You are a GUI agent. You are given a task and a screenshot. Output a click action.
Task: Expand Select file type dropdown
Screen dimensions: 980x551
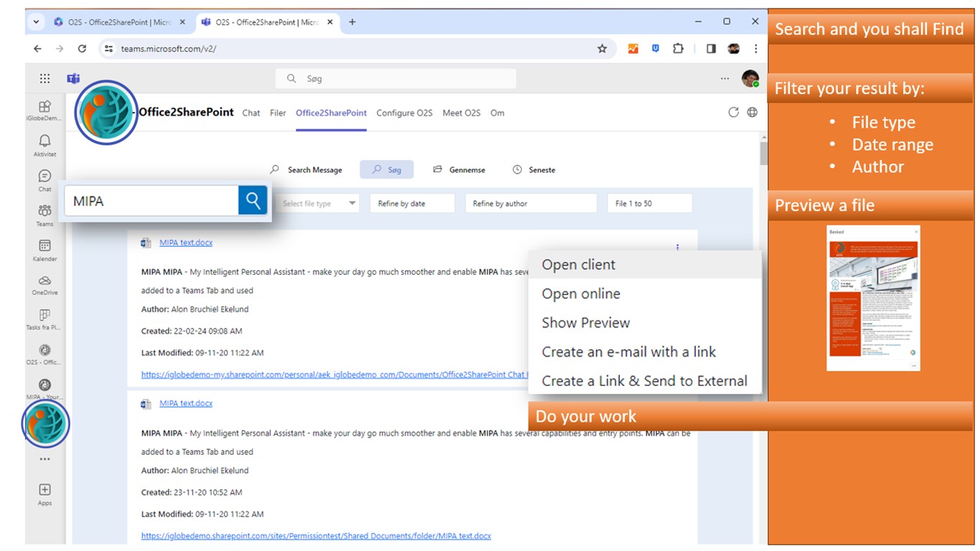point(319,203)
